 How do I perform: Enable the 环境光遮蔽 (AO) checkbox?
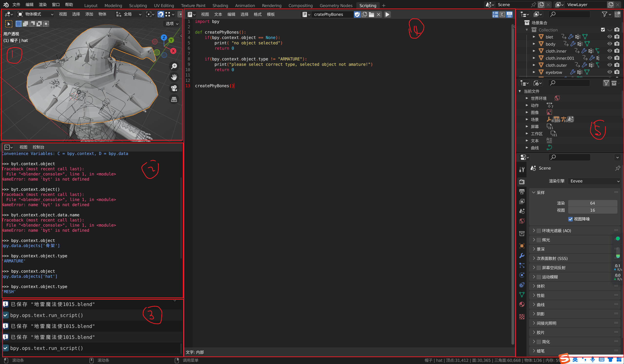pyautogui.click(x=539, y=230)
